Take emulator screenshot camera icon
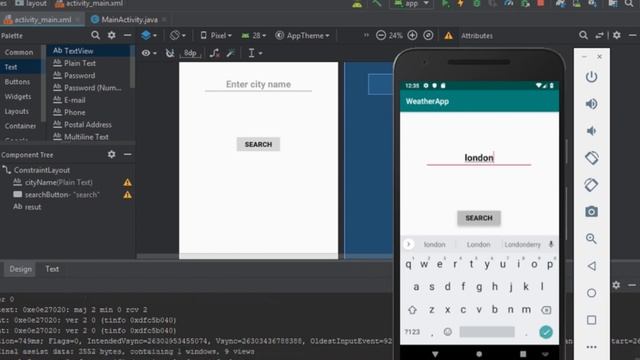The width and height of the screenshot is (640, 360). (x=591, y=211)
